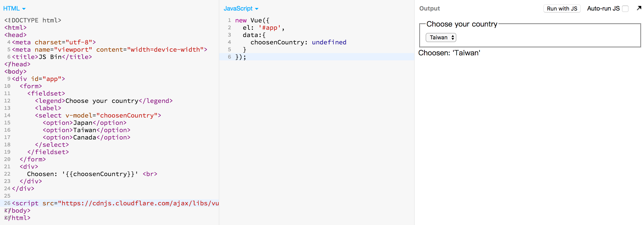This screenshot has width=644, height=225.
Task: Enable the Auto-run JS checkbox
Action: coord(626,8)
